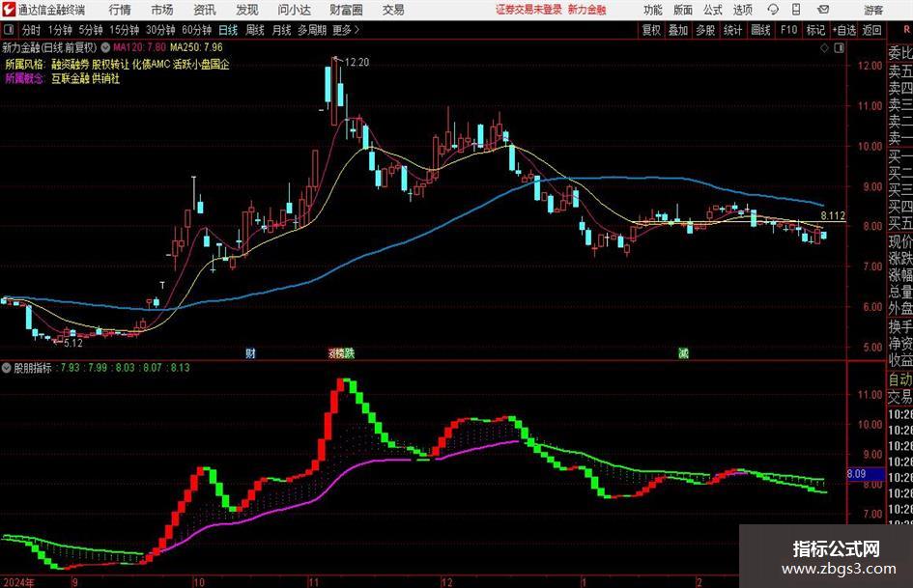Switch to 60分钟 period
This screenshot has height=588, width=913.
197,30
